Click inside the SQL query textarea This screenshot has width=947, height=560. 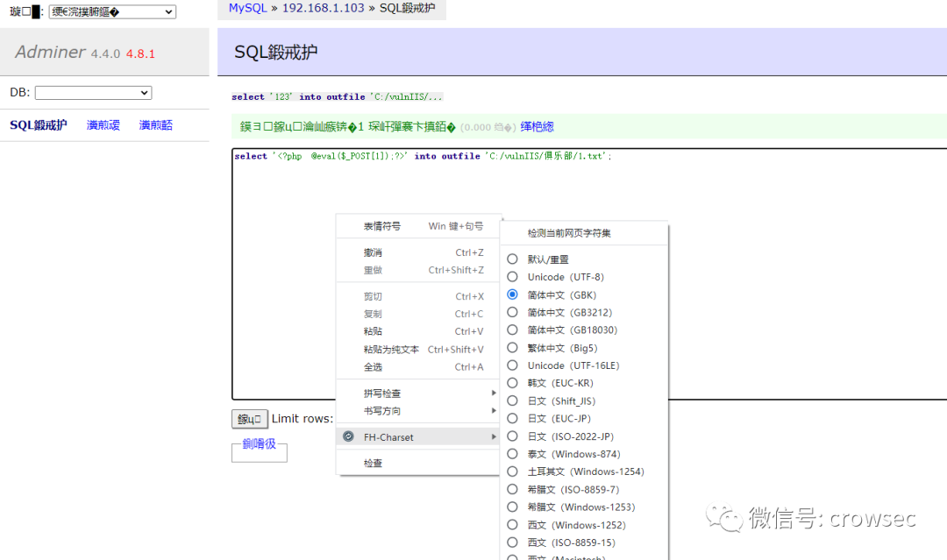coord(589,274)
